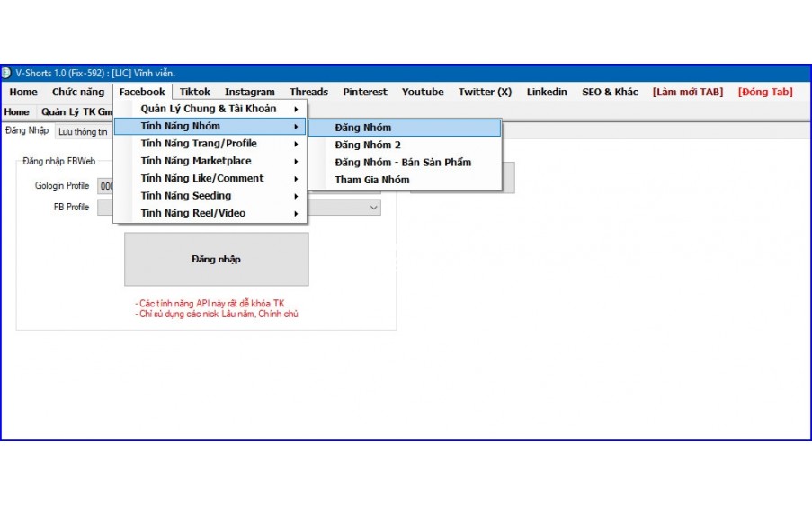Open the Tiktok menu
The width and height of the screenshot is (812, 506).
195,92
